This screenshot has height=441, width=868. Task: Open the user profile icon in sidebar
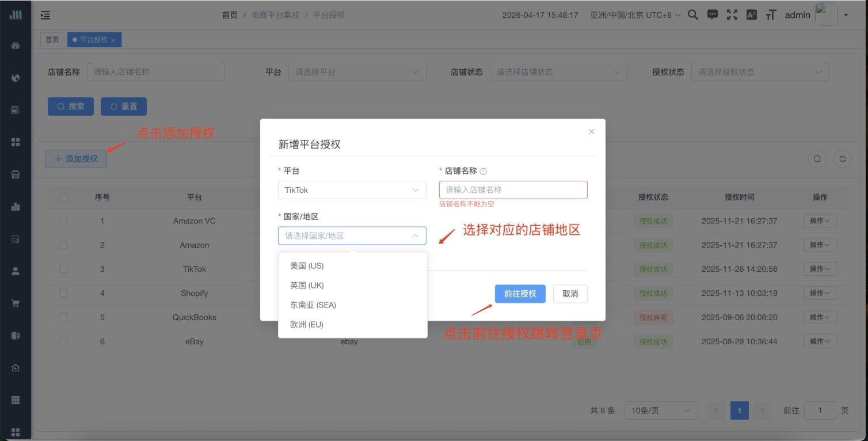tap(16, 271)
